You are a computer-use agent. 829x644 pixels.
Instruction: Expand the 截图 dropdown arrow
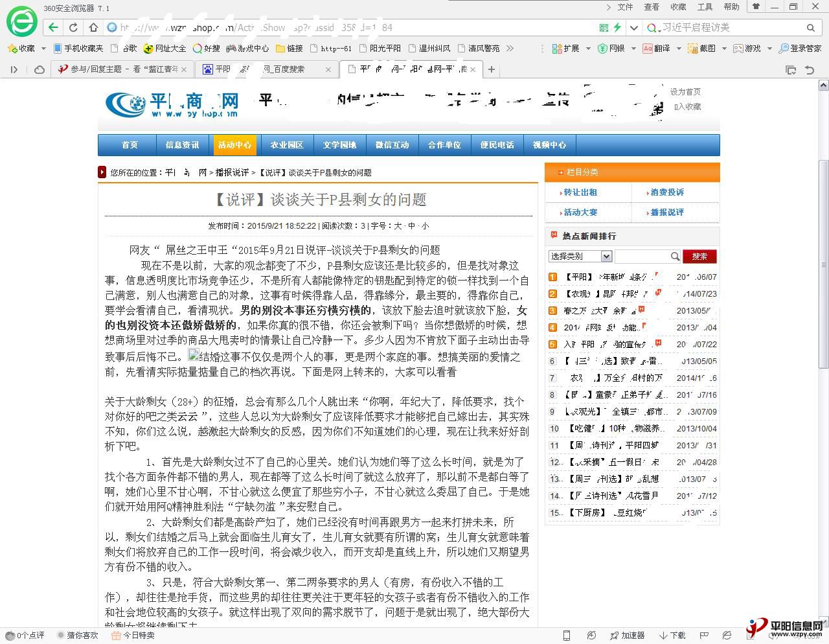pos(723,49)
